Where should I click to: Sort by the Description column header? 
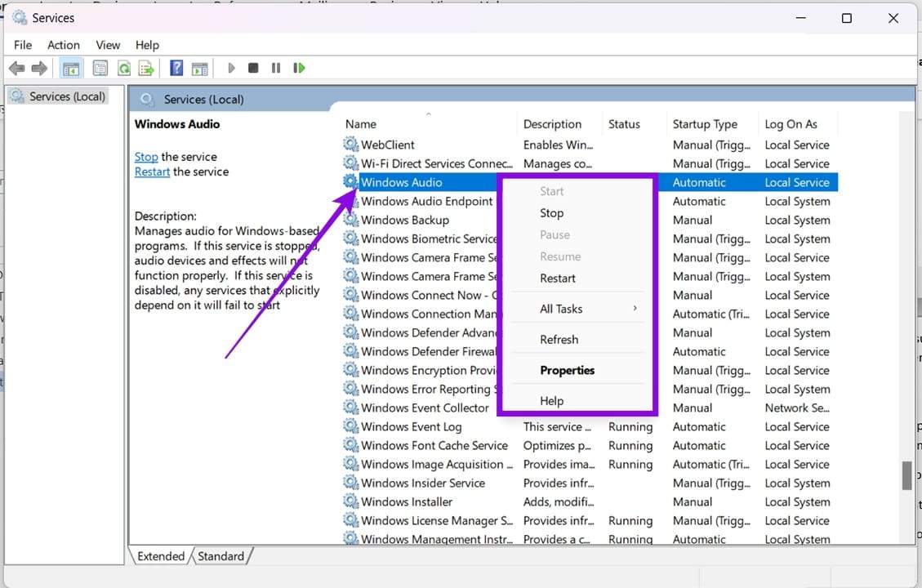click(559, 124)
